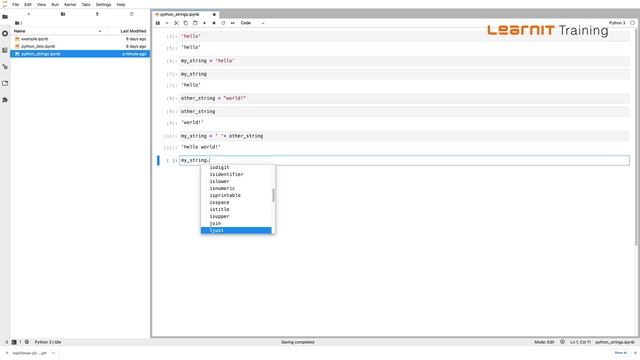Restart the kernel

tap(223, 23)
